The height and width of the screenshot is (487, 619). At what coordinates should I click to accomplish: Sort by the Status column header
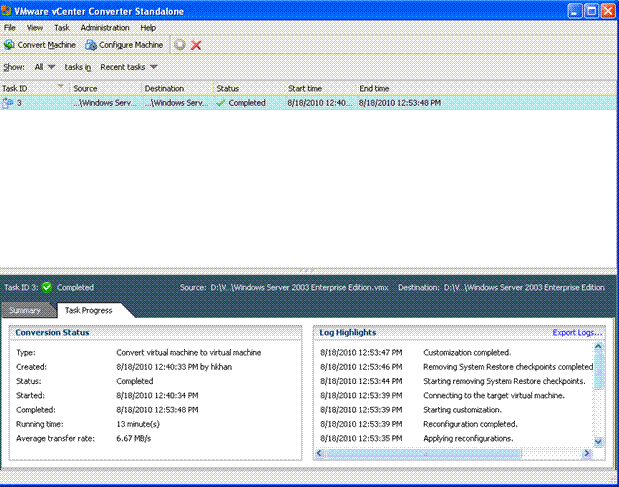click(249, 88)
